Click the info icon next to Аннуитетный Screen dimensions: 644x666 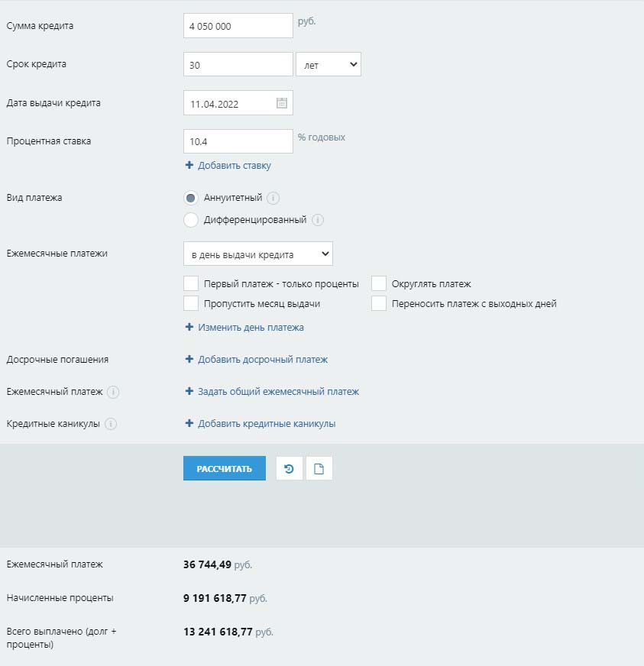coord(273,198)
